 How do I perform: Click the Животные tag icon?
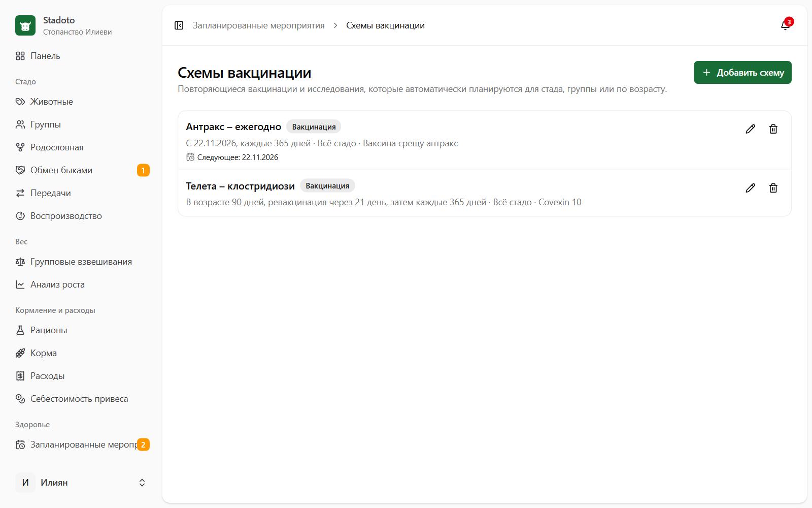20,102
